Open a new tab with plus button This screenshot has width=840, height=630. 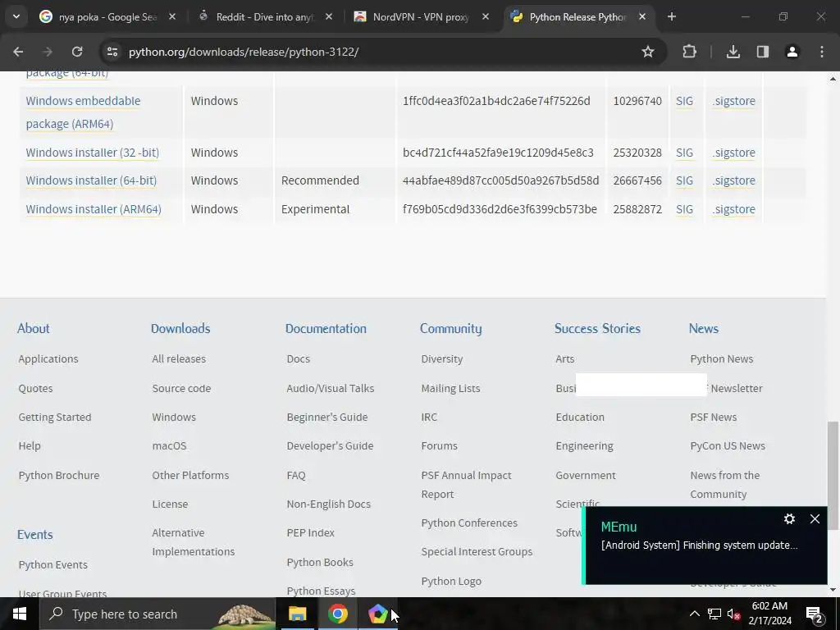click(x=671, y=16)
